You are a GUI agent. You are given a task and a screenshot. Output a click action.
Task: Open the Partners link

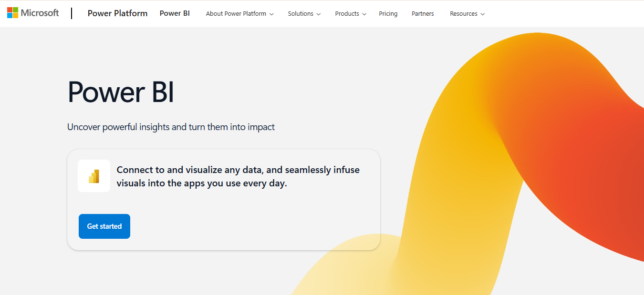click(x=423, y=14)
